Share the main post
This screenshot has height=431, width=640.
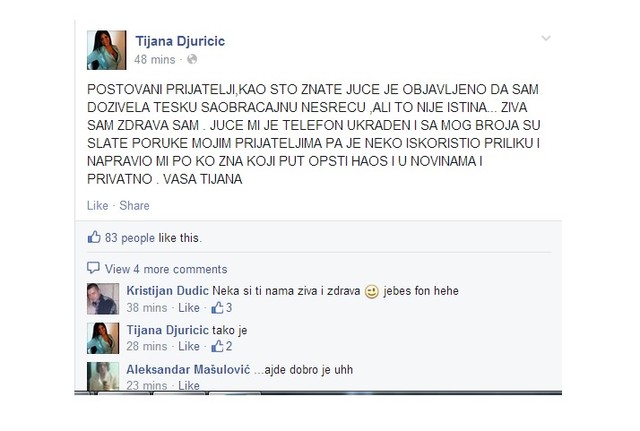click(x=134, y=205)
